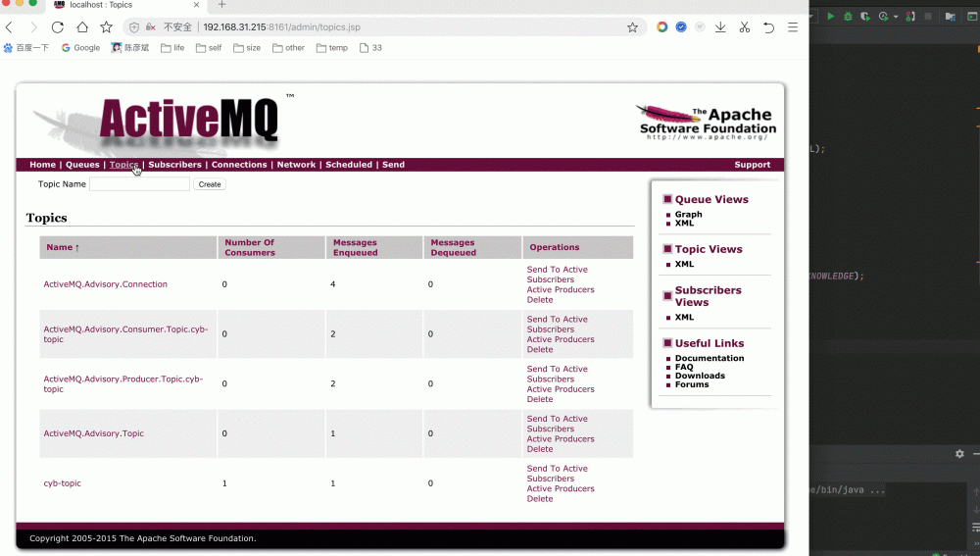This screenshot has width=980, height=556.
Task: Open the browser downloads arrow icon
Action: [720, 26]
